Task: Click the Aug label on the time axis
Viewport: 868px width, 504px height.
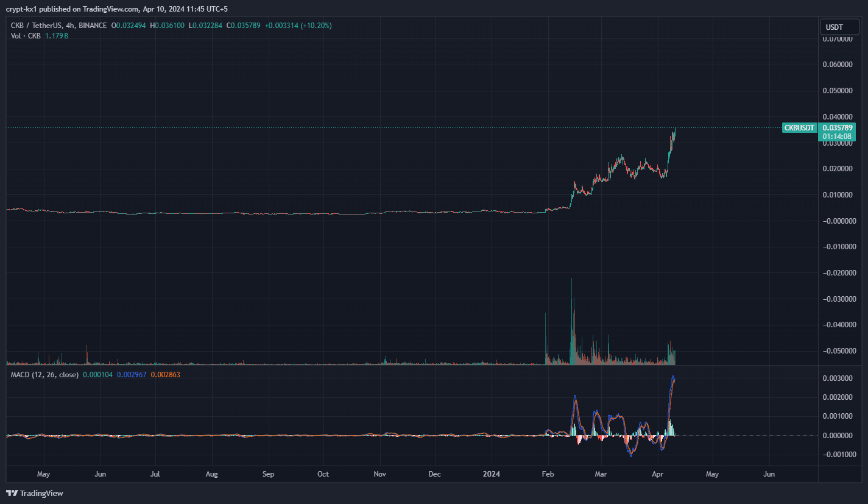Action: point(212,474)
